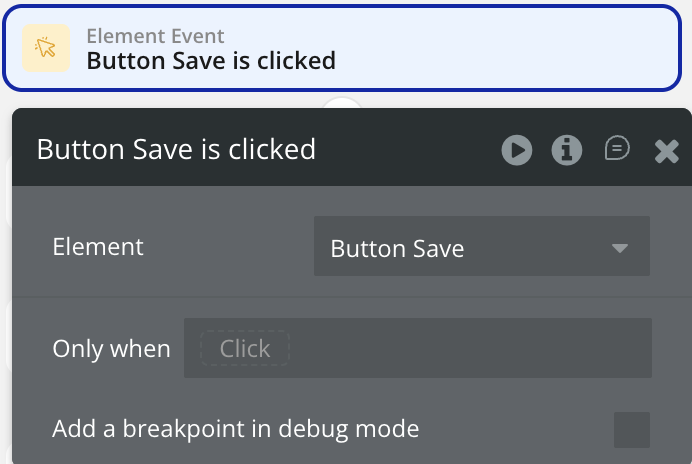
Task: Click the "Element Event" caption on the card
Action: click(x=154, y=36)
